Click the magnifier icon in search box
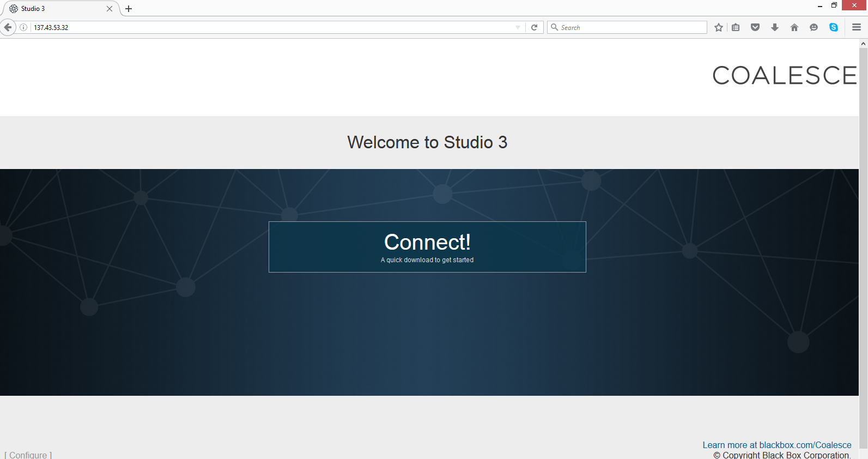 coord(555,27)
